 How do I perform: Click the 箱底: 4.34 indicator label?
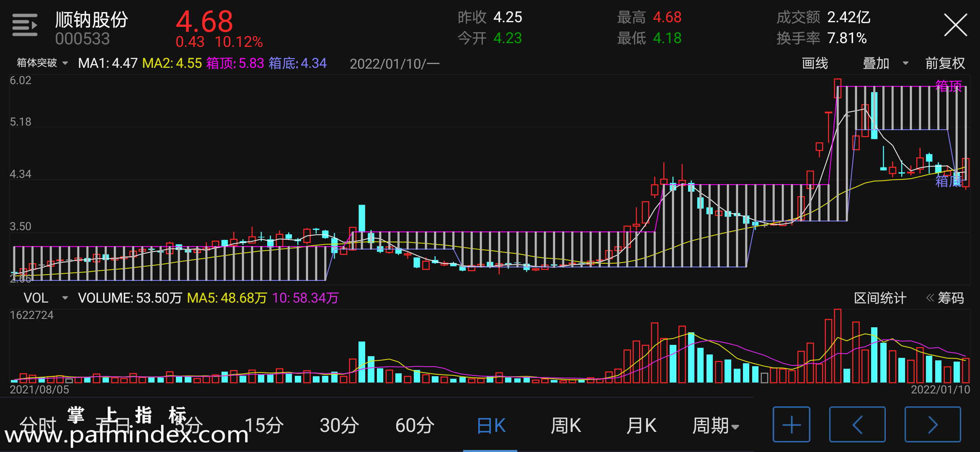tap(297, 63)
